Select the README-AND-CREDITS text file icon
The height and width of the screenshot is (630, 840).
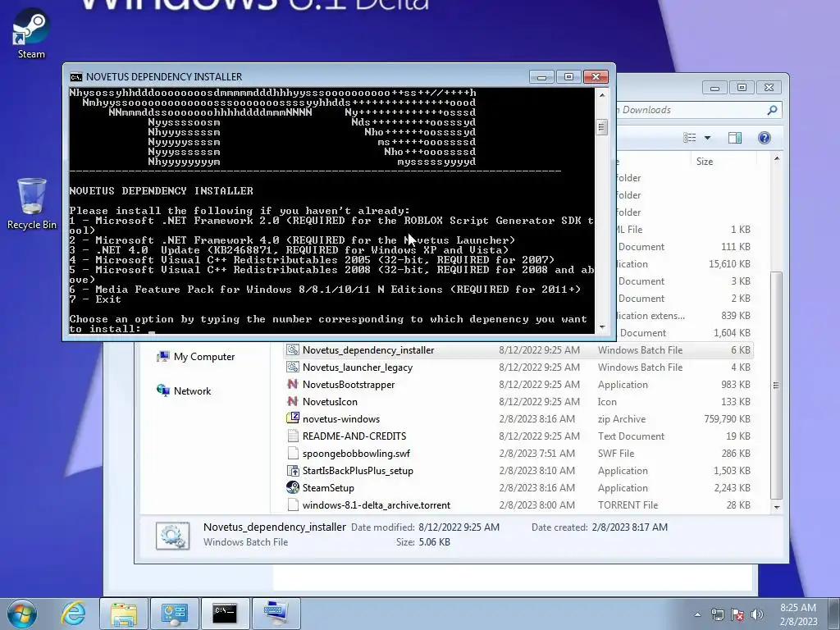(293, 436)
